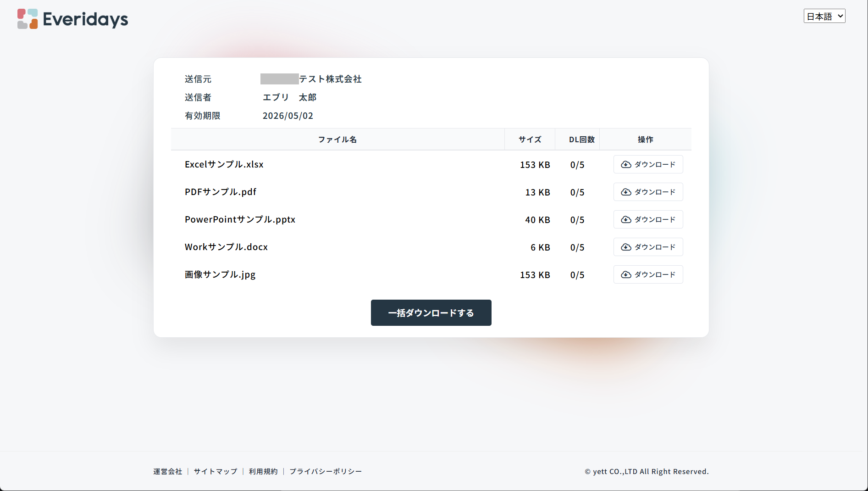Click the 画像サンプル.jpg file name

pos(220,274)
